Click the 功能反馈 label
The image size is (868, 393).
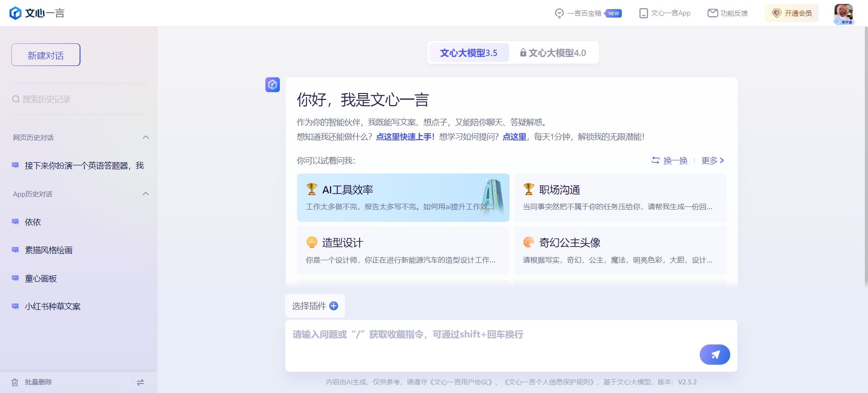(x=734, y=13)
